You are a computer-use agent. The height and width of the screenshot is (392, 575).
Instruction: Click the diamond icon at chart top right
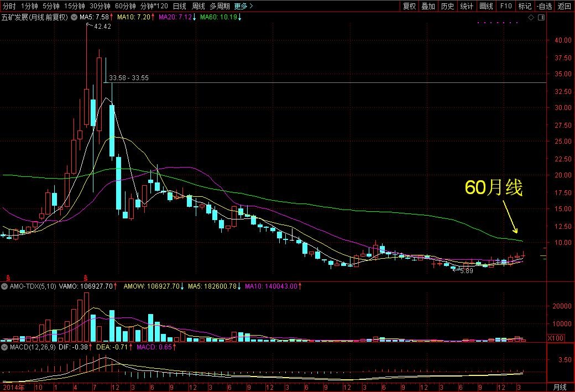pyautogui.click(x=531, y=18)
